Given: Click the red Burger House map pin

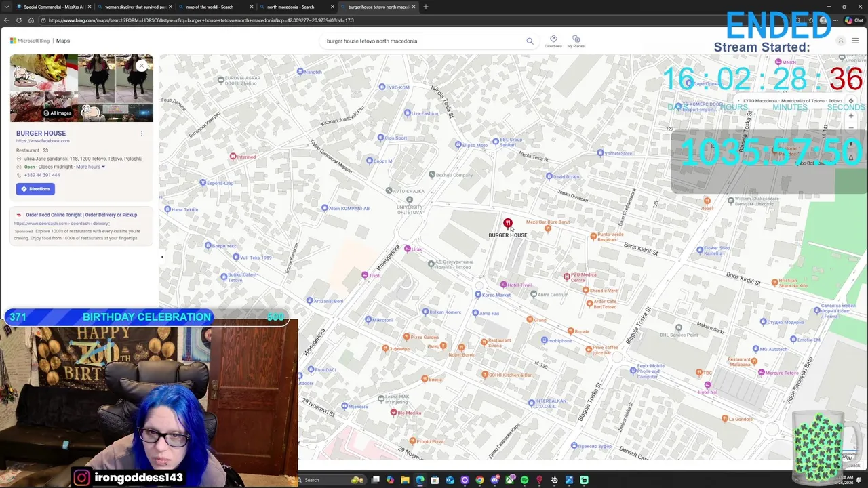Looking at the screenshot, I should click(507, 223).
